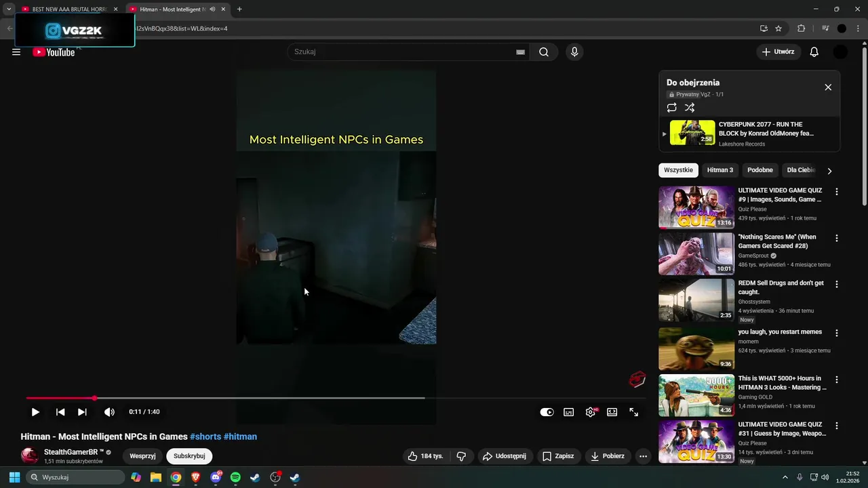Open Nothing Scares Me video thumbnail
The width and height of the screenshot is (868, 488).
[x=696, y=253]
